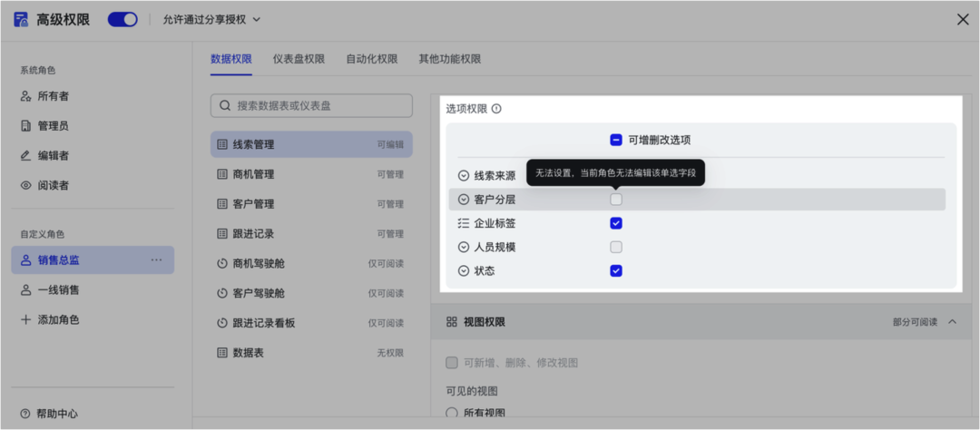Collapse the 视图权限 section
The image size is (980, 430).
pos(953,322)
